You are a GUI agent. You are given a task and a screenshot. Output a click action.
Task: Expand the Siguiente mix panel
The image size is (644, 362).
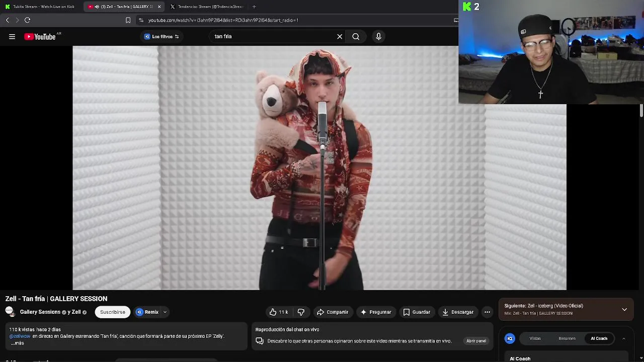pyautogui.click(x=624, y=310)
